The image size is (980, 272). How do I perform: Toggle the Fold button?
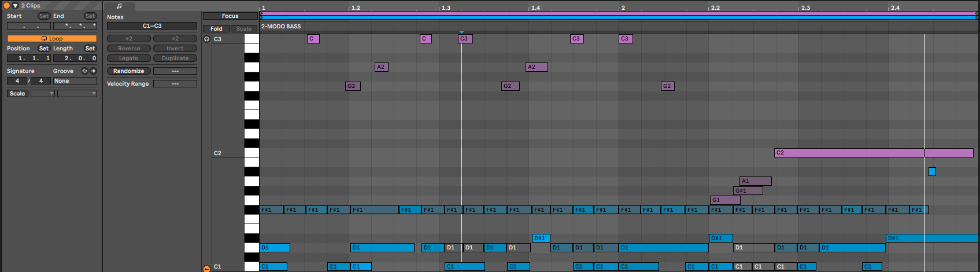[216, 28]
